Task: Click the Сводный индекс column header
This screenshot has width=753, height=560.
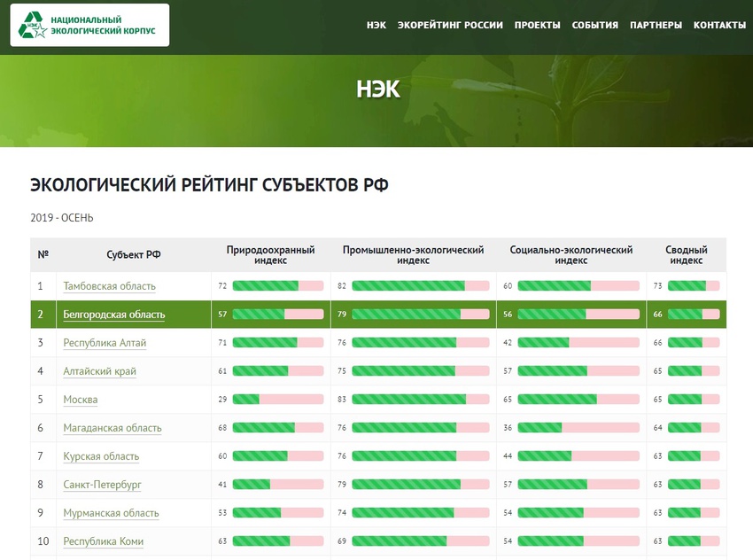Action: point(687,255)
